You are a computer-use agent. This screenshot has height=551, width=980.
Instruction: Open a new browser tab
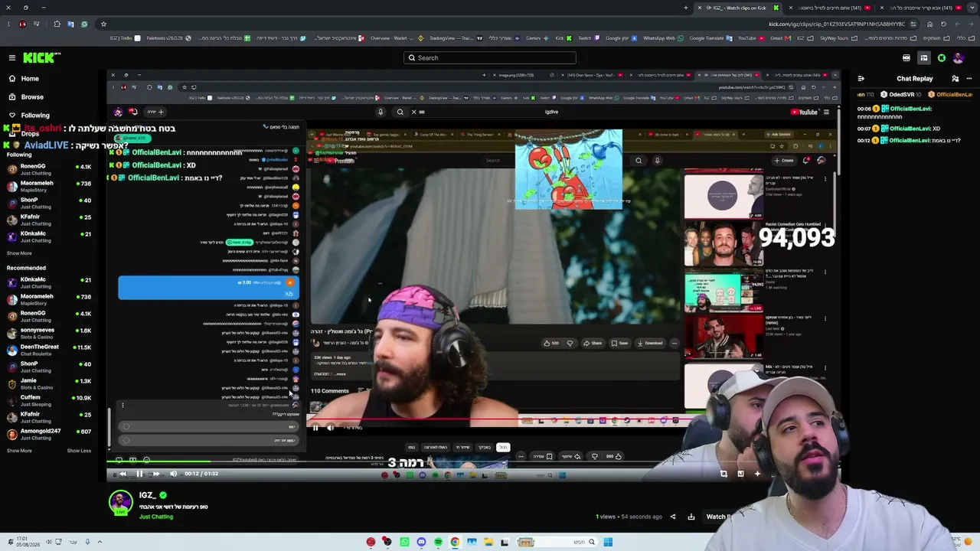686,8
